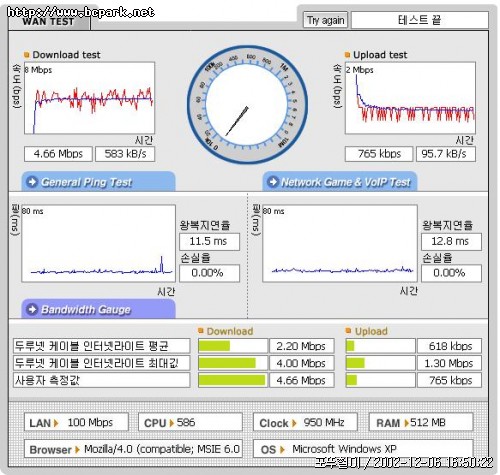Image resolution: width=500 pixels, height=475 pixels.
Task: Click the Browser Mozilla/4.0 field
Action: point(133,449)
